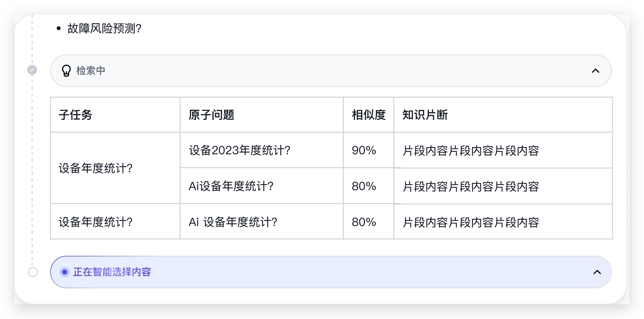Screen dimensions: 644x319
Task: Open the knowledge snippet in the last table row
Action: pyautogui.click(x=471, y=222)
